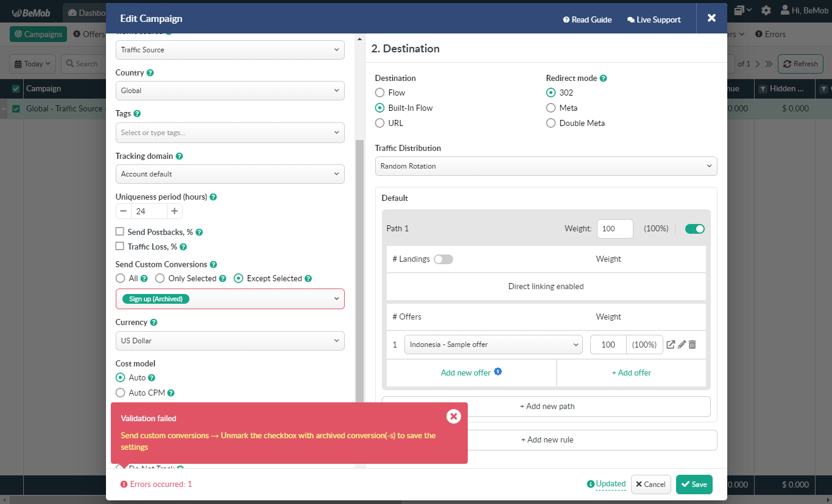Close the Edit Campaign dialog
The image size is (832, 504).
[x=711, y=18]
